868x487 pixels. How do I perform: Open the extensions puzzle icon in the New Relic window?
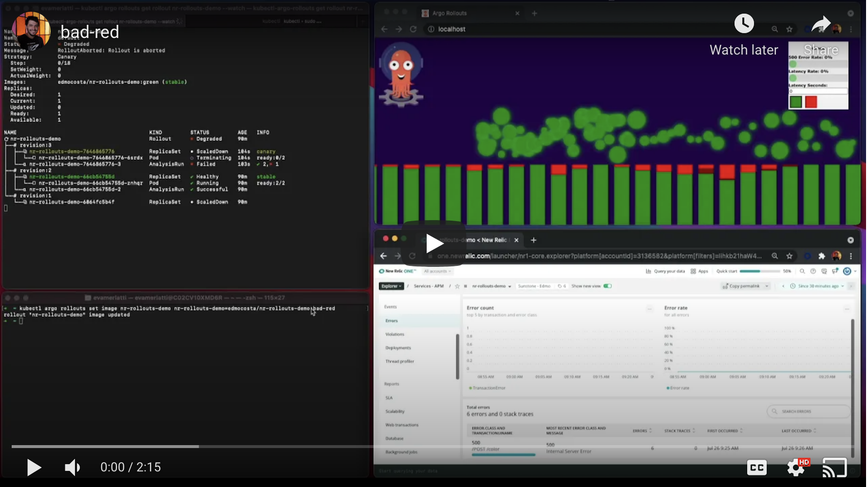tap(822, 256)
